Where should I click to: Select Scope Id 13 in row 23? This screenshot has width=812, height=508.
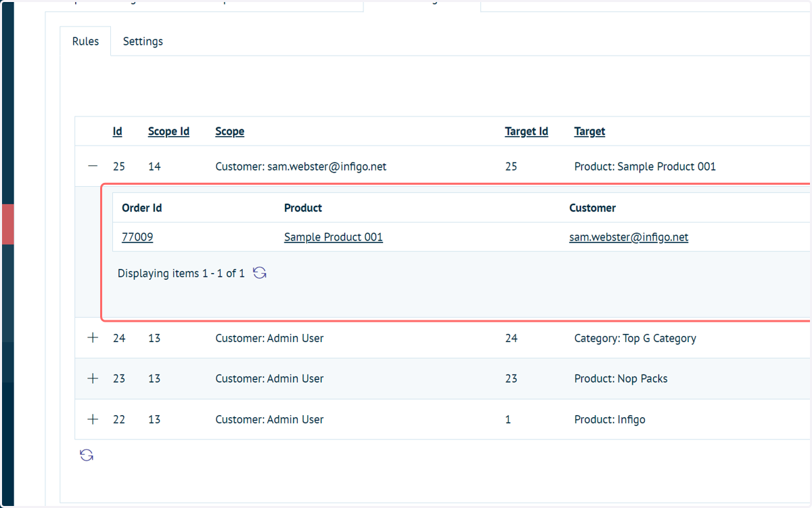pos(154,379)
